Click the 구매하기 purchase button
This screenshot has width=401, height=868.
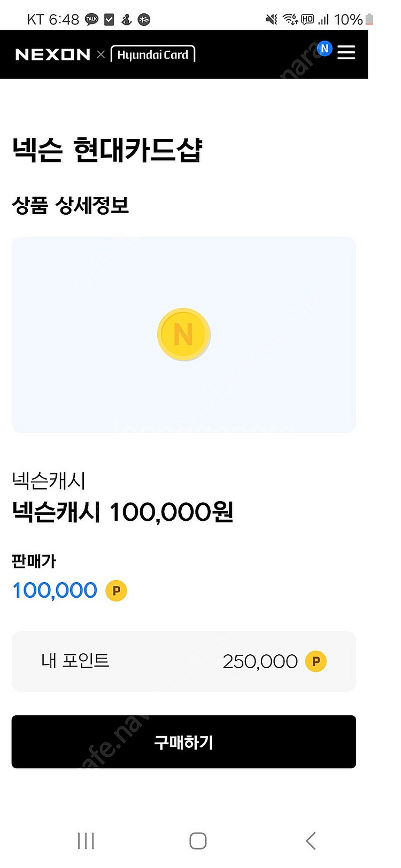coord(184,742)
